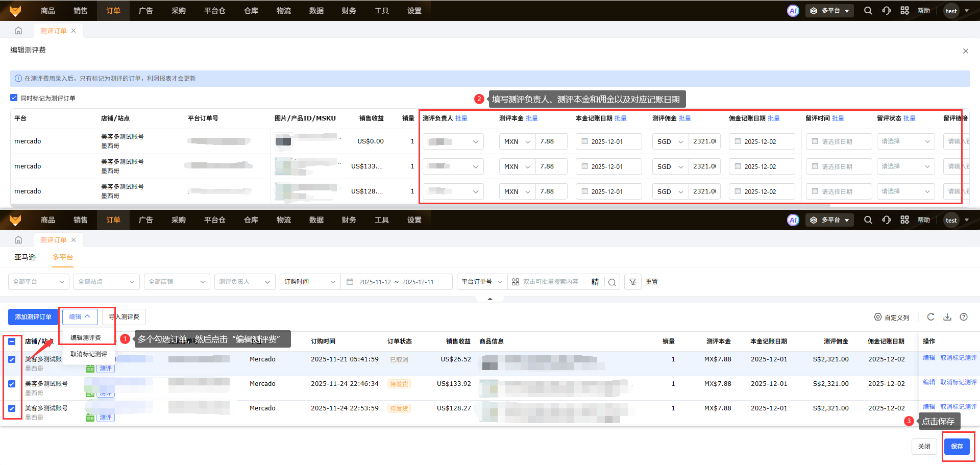Open MXN currency dropdown in the US$0.00 row
This screenshot has width=980, height=465.
pyautogui.click(x=518, y=141)
